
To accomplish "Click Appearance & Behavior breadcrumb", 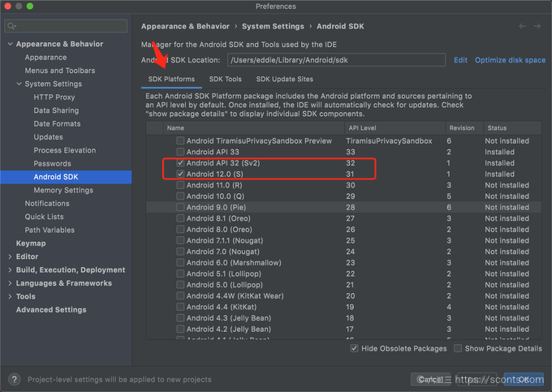I will pyautogui.click(x=185, y=27).
